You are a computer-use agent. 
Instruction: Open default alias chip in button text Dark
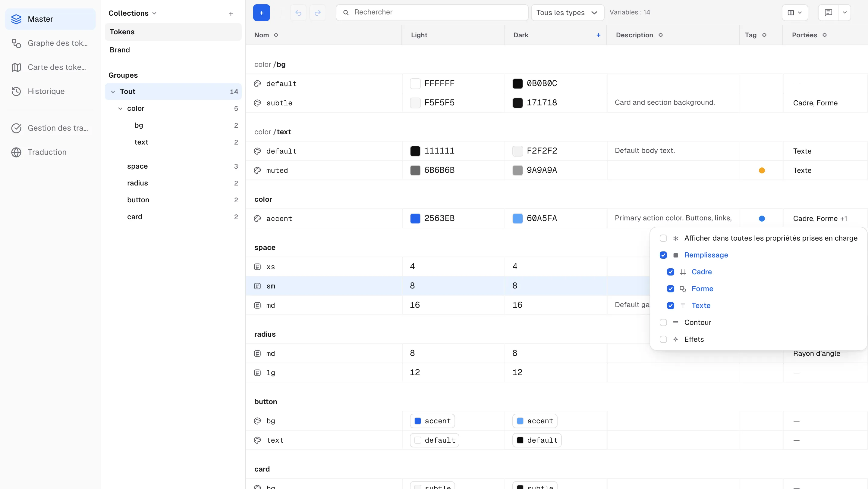pyautogui.click(x=537, y=440)
